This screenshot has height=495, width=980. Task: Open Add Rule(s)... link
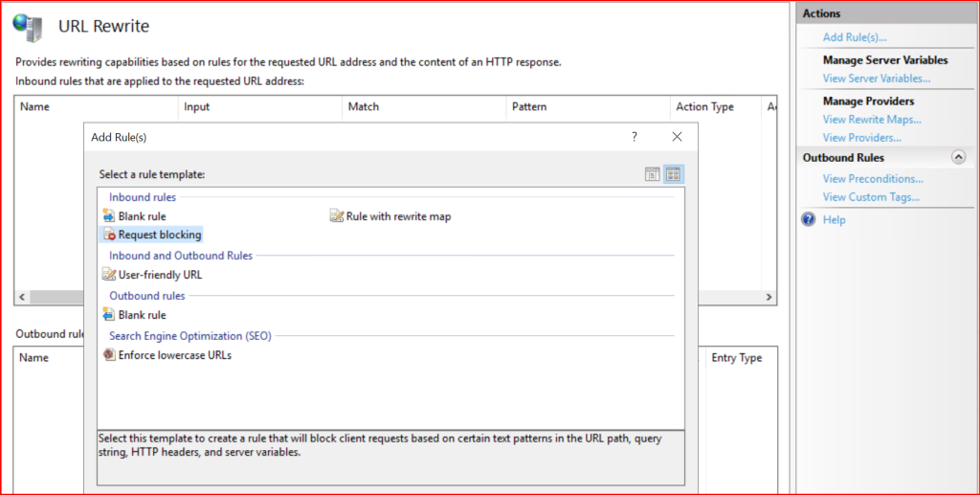point(855,37)
